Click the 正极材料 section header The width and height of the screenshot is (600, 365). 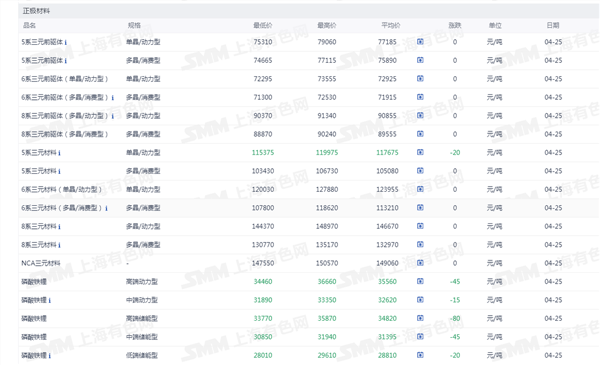[x=36, y=11]
